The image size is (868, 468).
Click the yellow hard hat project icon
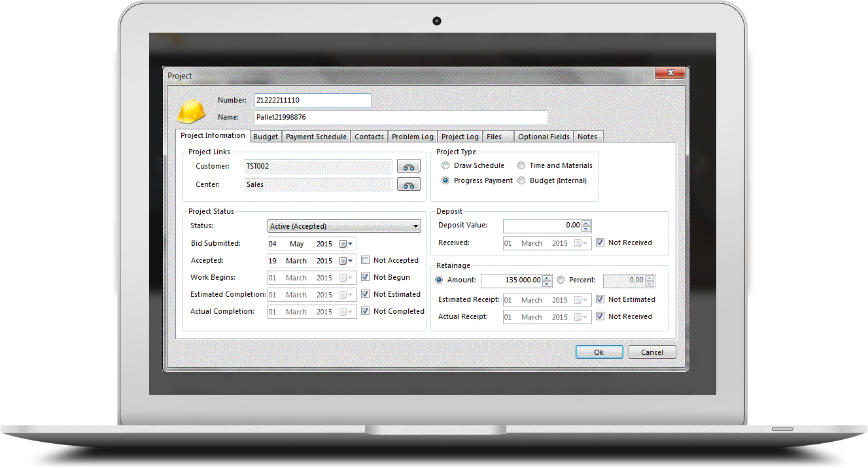[192, 111]
